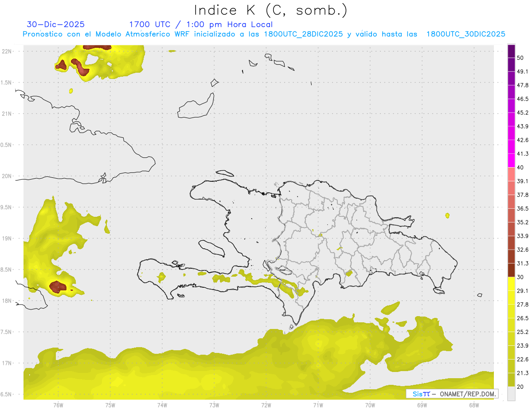The image size is (532, 411).
Task: Pick the brown swatch just above 30
Action: 511,270
